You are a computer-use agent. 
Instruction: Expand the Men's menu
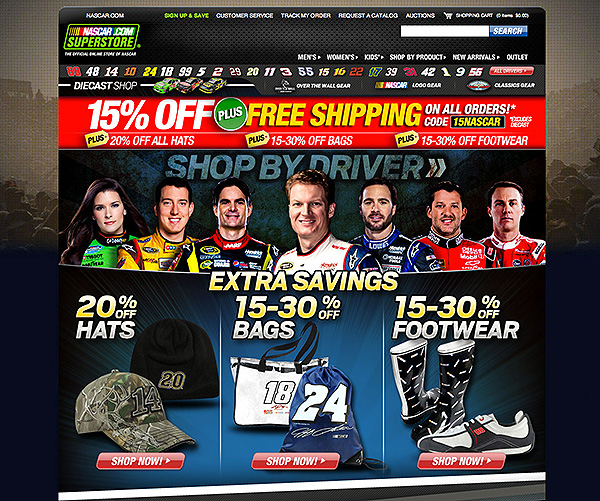click(x=309, y=57)
